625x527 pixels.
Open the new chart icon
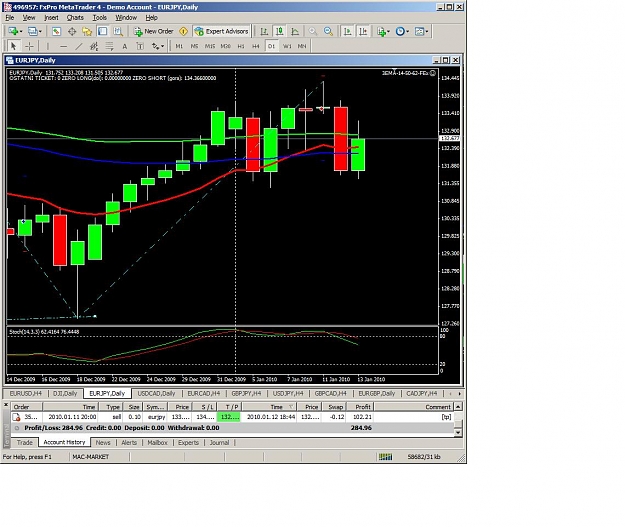pyautogui.click(x=13, y=31)
